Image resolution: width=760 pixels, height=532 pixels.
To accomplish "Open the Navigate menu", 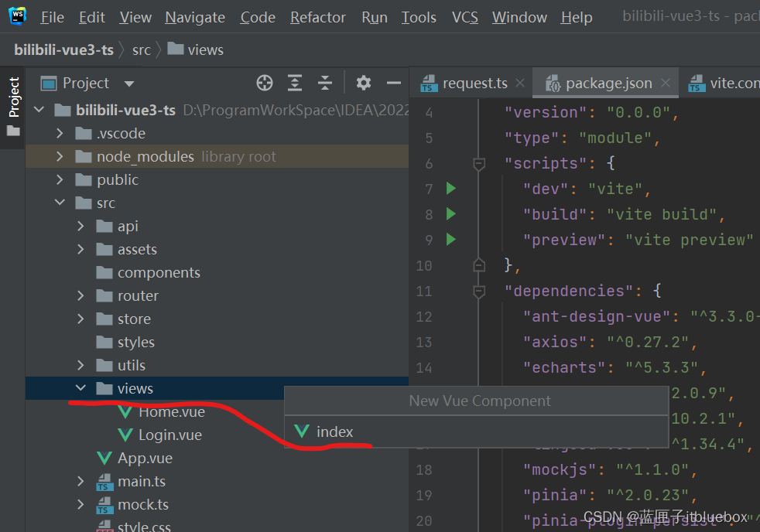I will click(x=195, y=18).
